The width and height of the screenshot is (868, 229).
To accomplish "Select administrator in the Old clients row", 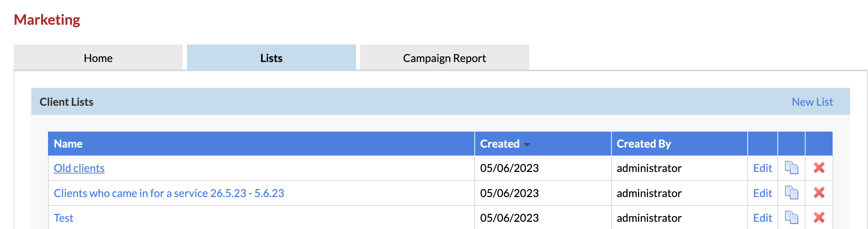I will coord(649,168).
